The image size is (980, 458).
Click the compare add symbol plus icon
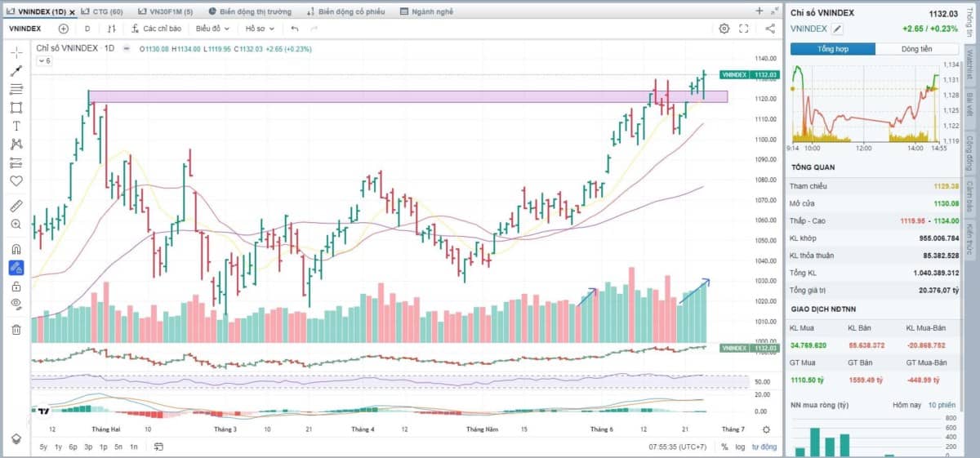(64, 29)
